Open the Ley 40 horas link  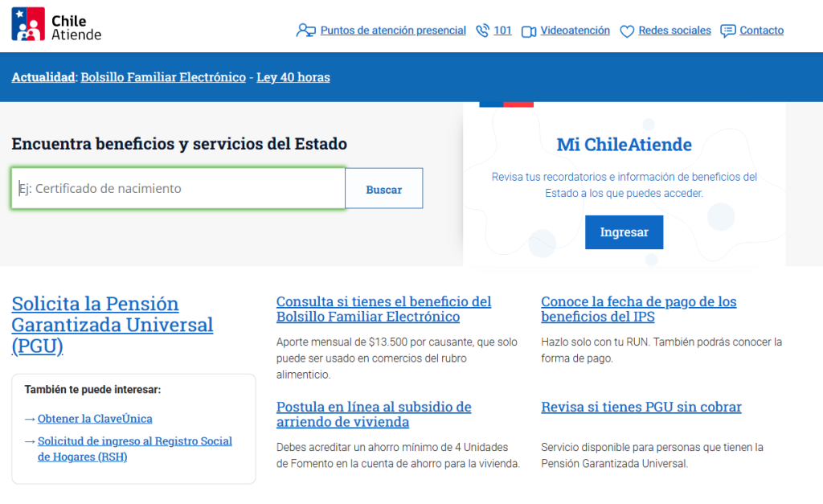point(293,77)
